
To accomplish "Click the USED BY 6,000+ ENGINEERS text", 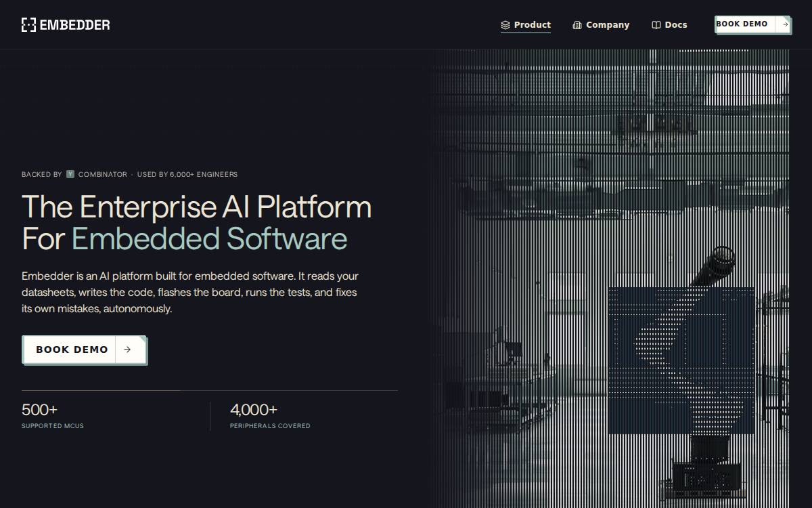I will tap(187, 174).
